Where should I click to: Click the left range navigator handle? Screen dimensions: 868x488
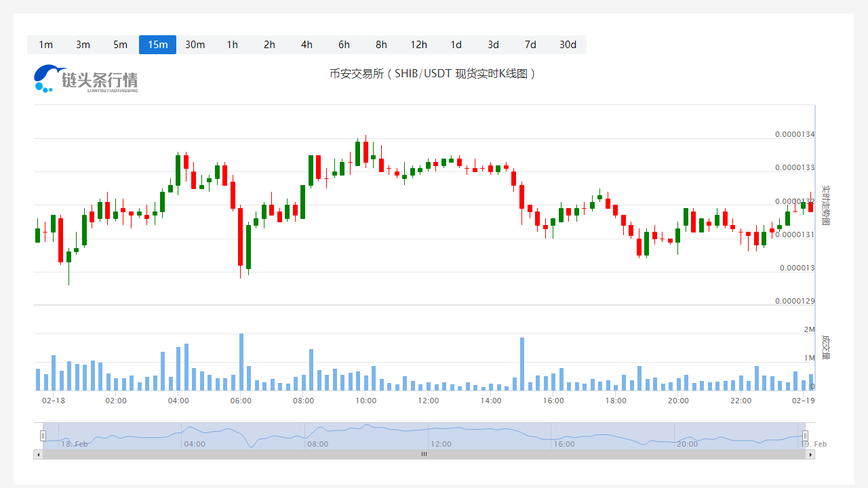coord(43,436)
